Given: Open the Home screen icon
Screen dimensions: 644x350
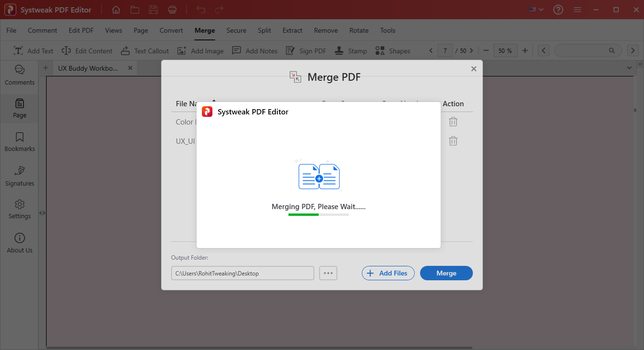Looking at the screenshot, I should click(115, 10).
